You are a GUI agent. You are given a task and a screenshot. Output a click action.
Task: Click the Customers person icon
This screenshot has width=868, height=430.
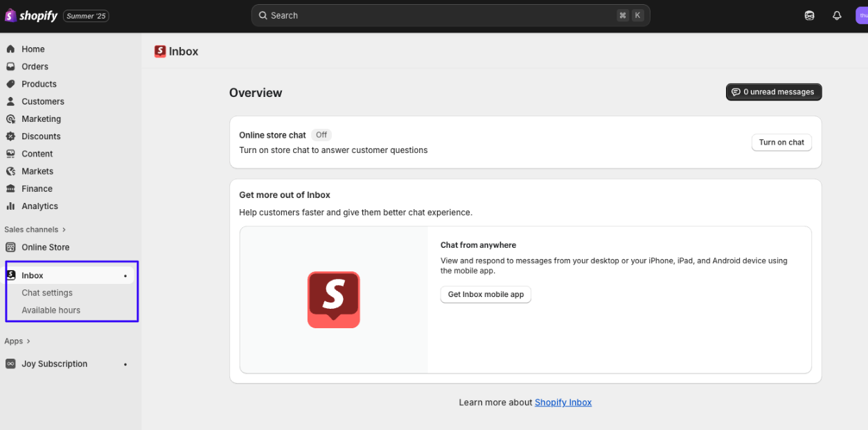pyautogui.click(x=10, y=101)
